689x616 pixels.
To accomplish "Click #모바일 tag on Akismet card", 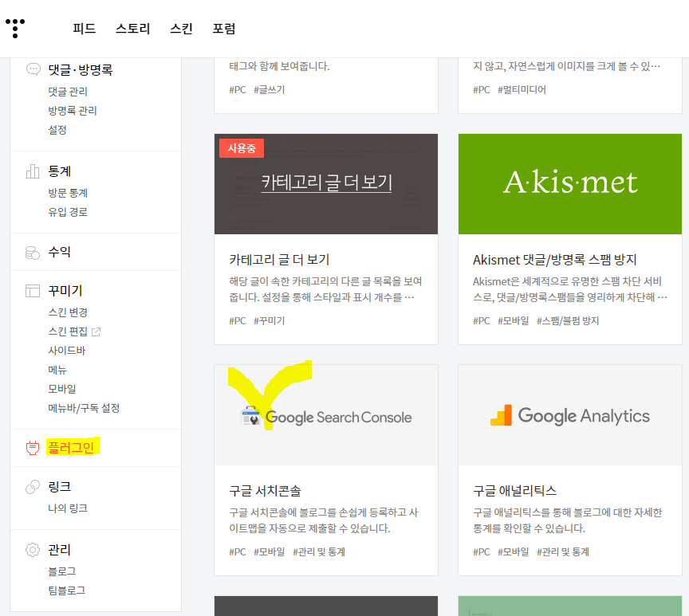I will pos(514,321).
